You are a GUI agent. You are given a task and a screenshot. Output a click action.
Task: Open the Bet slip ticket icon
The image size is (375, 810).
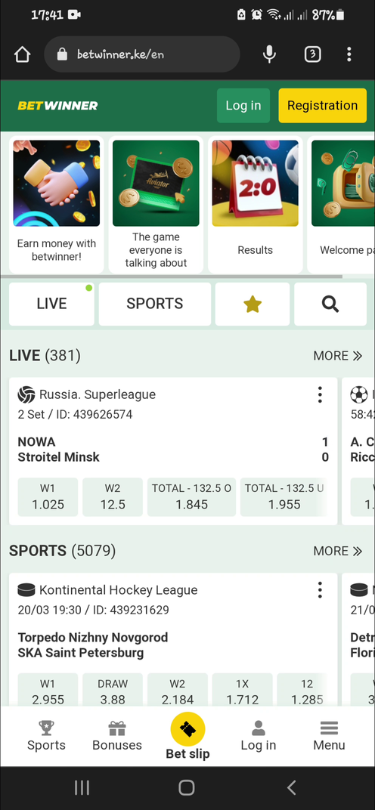188,729
